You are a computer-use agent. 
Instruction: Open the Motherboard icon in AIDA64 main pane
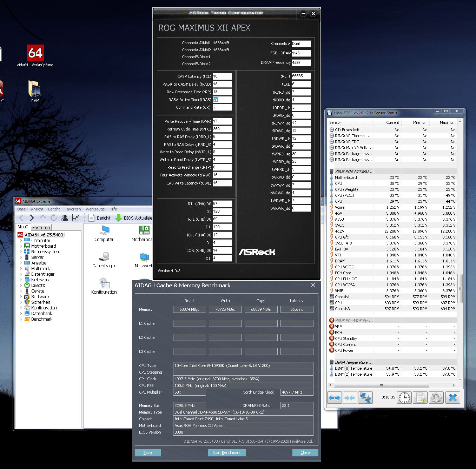point(143,234)
